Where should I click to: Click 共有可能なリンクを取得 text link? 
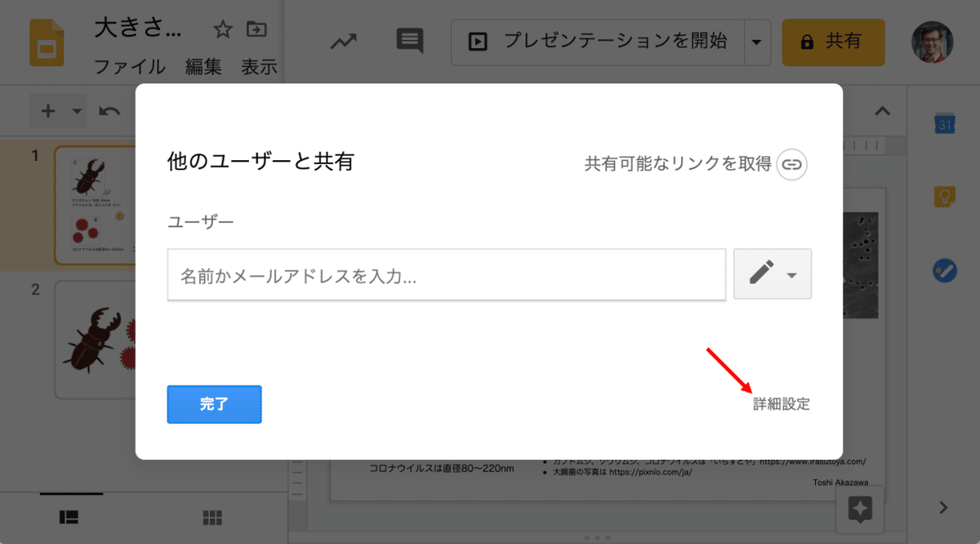pos(678,164)
